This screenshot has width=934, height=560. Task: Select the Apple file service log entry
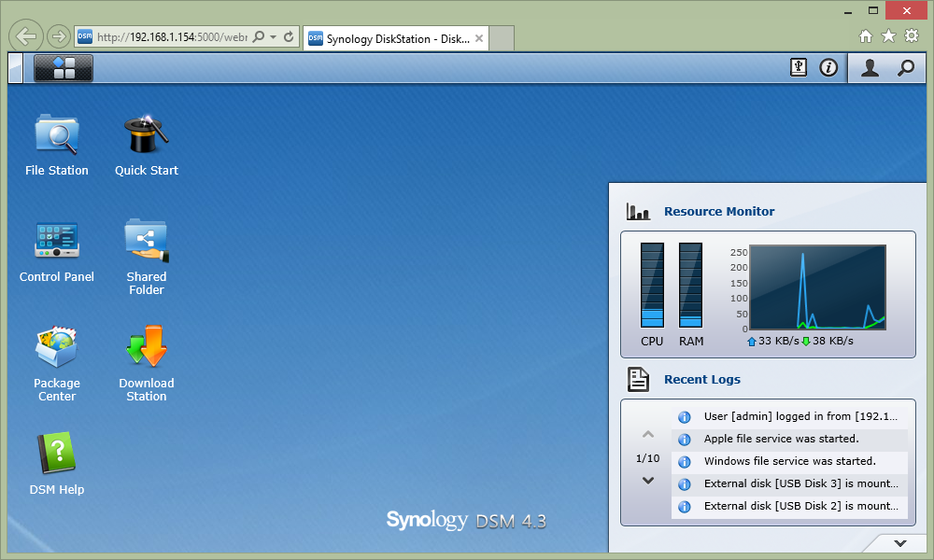click(x=789, y=440)
